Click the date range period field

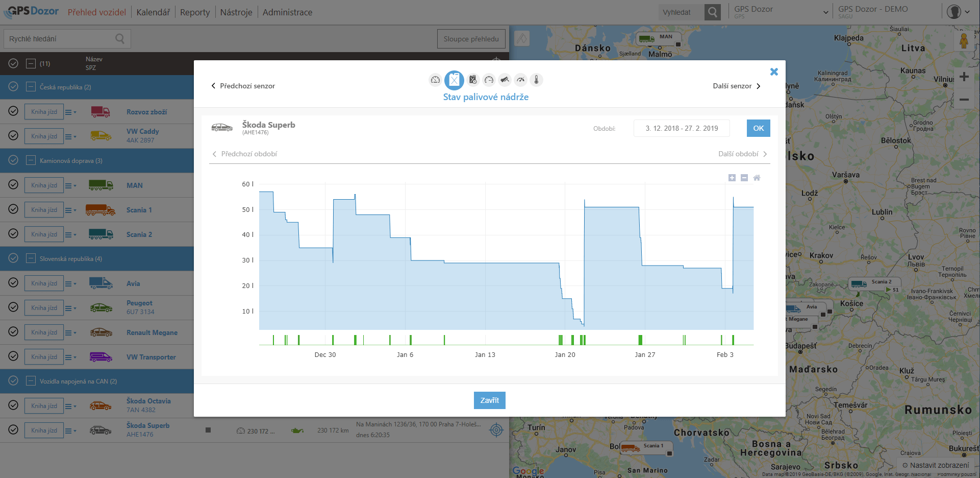click(x=682, y=128)
